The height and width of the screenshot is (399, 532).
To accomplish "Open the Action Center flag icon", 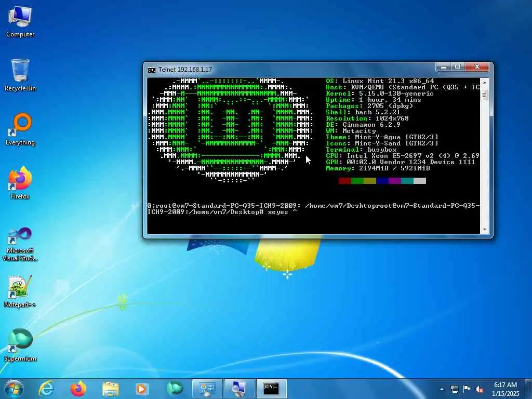I will [x=467, y=389].
